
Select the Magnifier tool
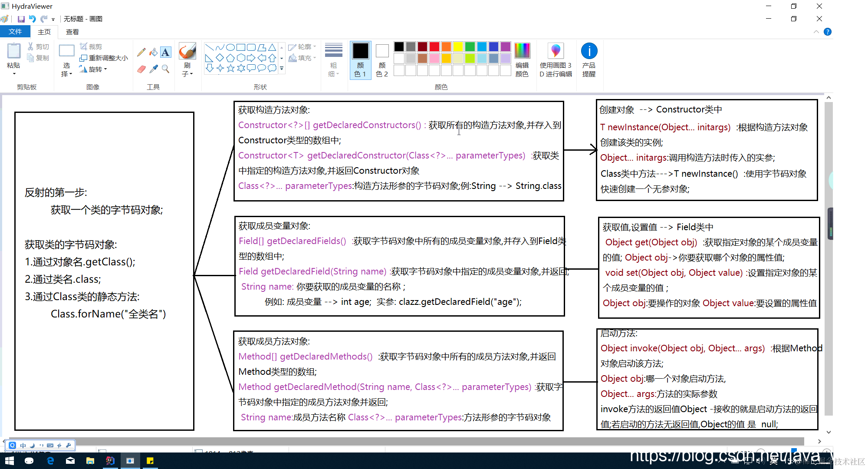(165, 69)
